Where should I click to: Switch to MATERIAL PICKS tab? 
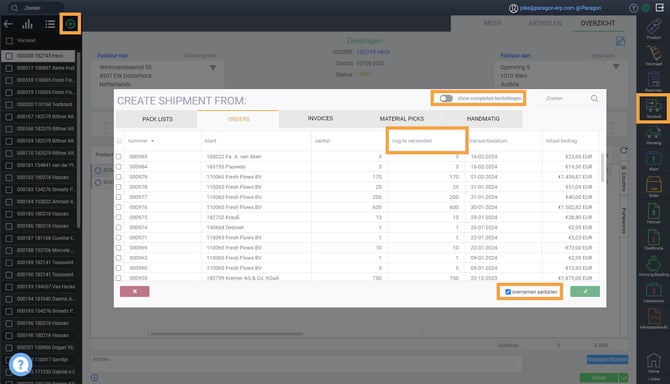pos(402,119)
